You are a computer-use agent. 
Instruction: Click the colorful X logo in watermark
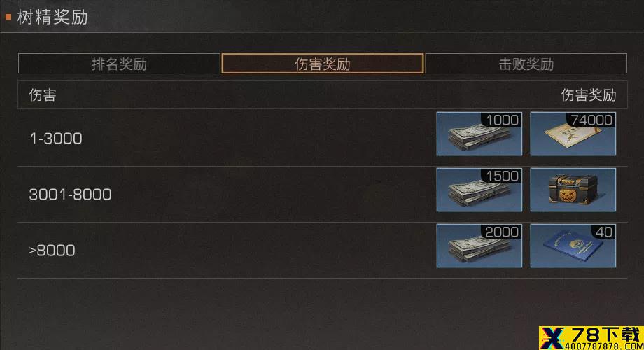click(x=552, y=337)
